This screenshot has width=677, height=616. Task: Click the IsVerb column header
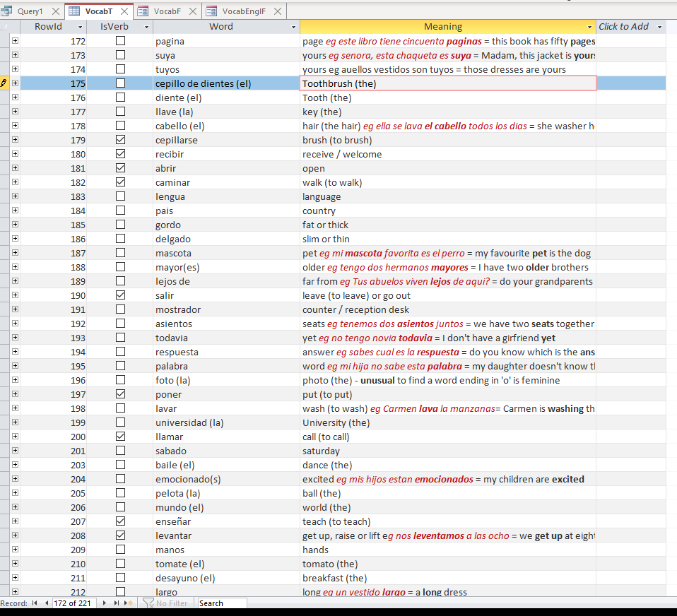click(114, 27)
